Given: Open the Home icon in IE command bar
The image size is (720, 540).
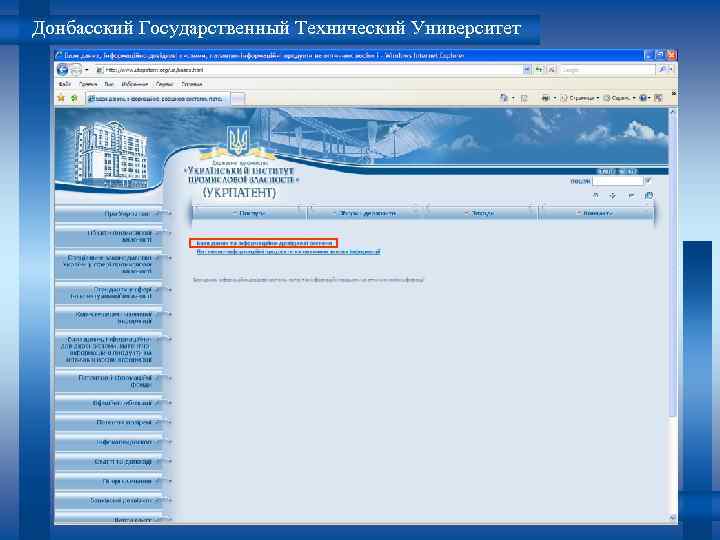Looking at the screenshot, I should [504, 98].
